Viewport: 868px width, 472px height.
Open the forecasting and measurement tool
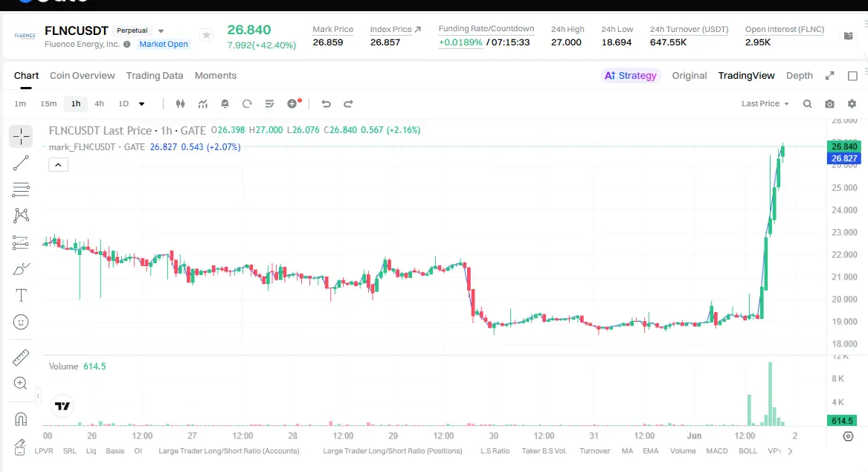pyautogui.click(x=21, y=242)
